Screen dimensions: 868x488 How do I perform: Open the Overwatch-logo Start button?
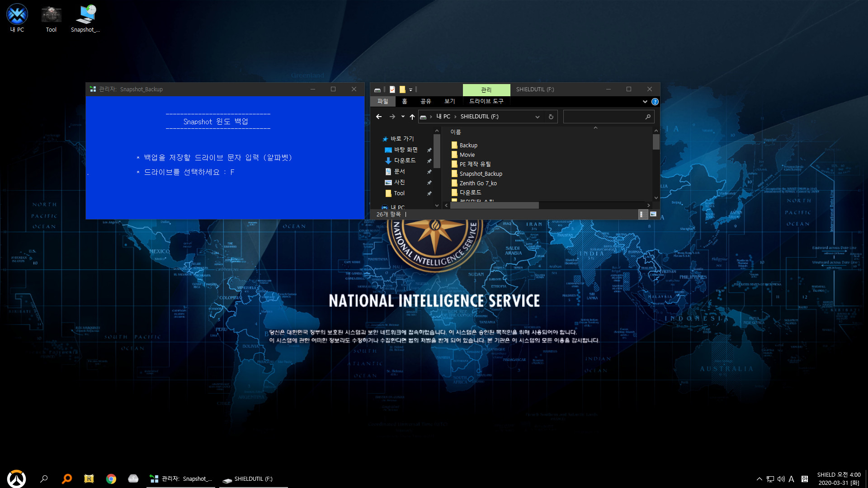(x=16, y=479)
